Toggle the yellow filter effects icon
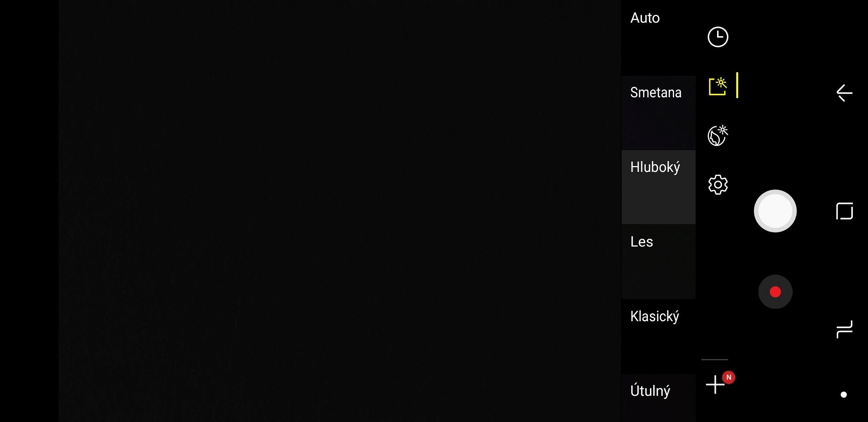This screenshot has width=868, height=422. coord(718,86)
